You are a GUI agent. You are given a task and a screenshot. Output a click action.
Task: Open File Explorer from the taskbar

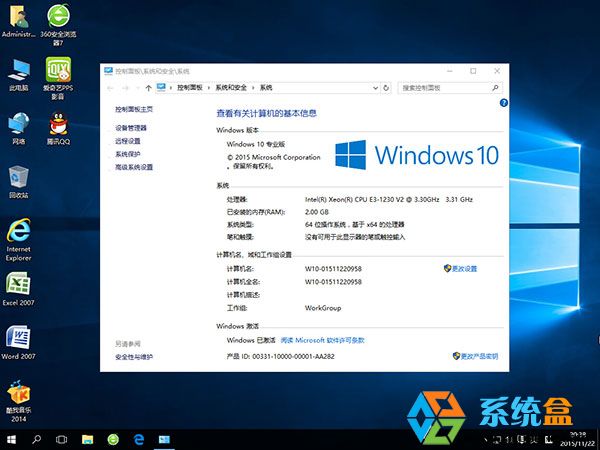[x=88, y=439]
